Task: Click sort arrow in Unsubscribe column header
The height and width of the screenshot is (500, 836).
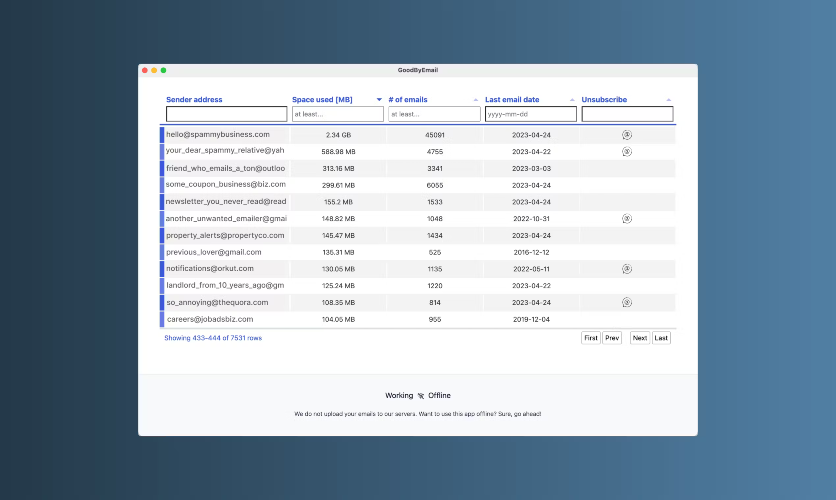Action: coord(669,100)
